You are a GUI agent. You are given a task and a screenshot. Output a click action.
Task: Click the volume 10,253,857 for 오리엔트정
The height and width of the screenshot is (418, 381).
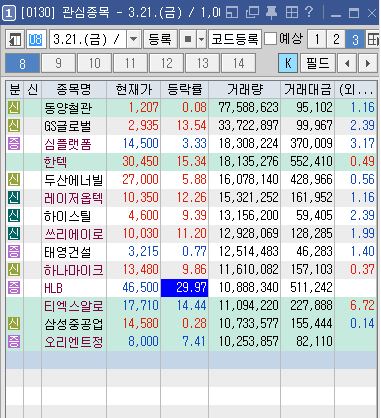249,342
